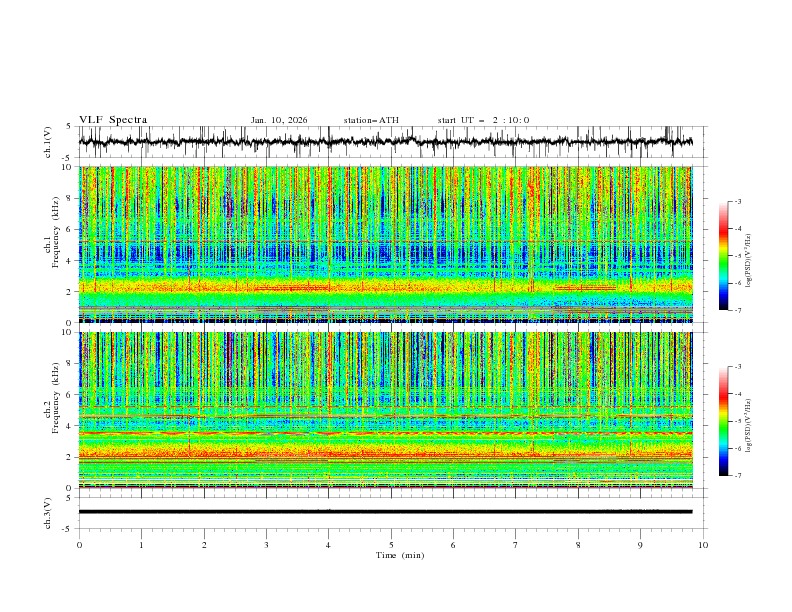The height and width of the screenshot is (612, 792).
Task: Click the "start UT = 2:10:0" header text
Action: [483, 120]
